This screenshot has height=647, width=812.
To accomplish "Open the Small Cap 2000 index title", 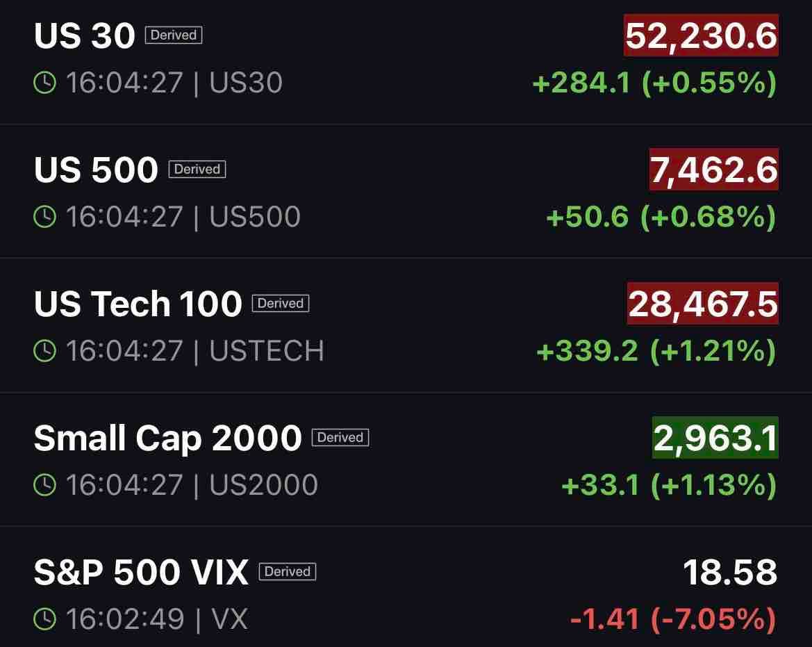I will pyautogui.click(x=168, y=439).
